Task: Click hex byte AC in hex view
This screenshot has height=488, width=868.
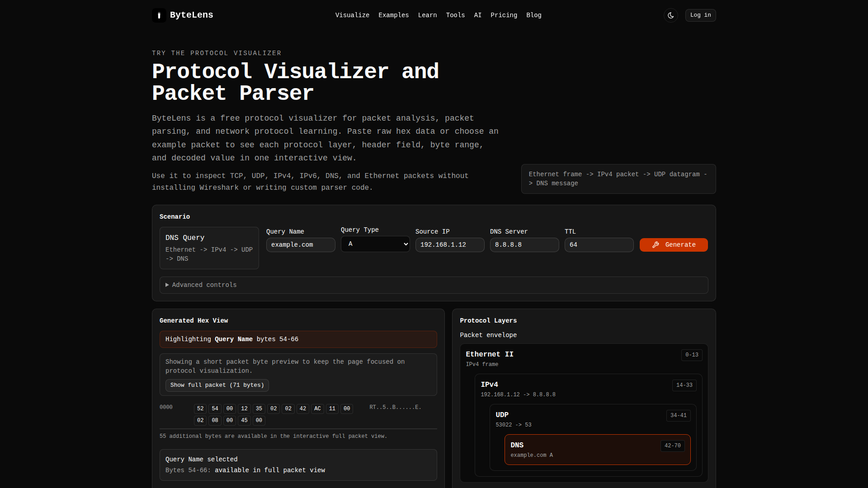Action: [x=317, y=409]
